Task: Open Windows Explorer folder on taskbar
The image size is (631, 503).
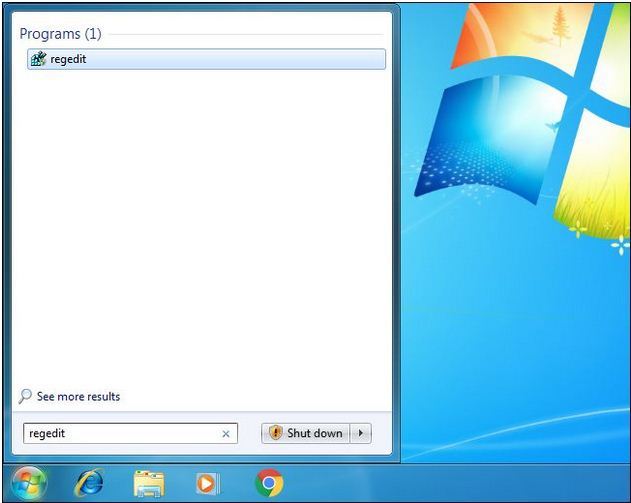Action: pyautogui.click(x=148, y=483)
